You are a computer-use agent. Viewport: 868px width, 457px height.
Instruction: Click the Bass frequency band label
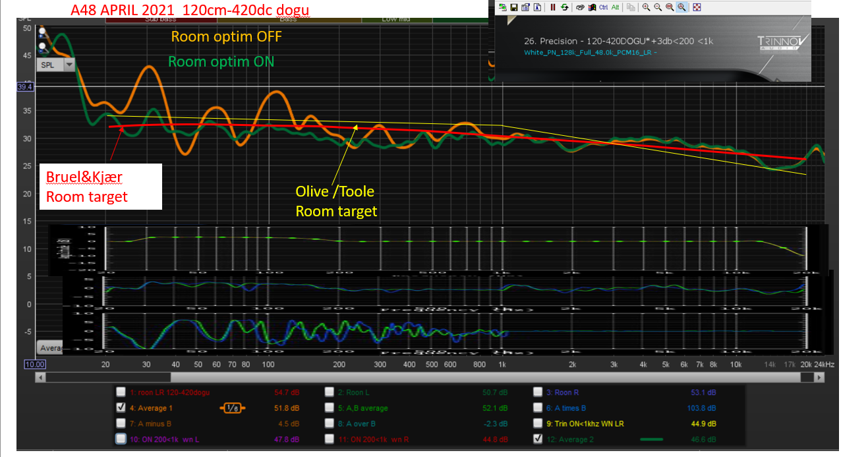pyautogui.click(x=288, y=20)
